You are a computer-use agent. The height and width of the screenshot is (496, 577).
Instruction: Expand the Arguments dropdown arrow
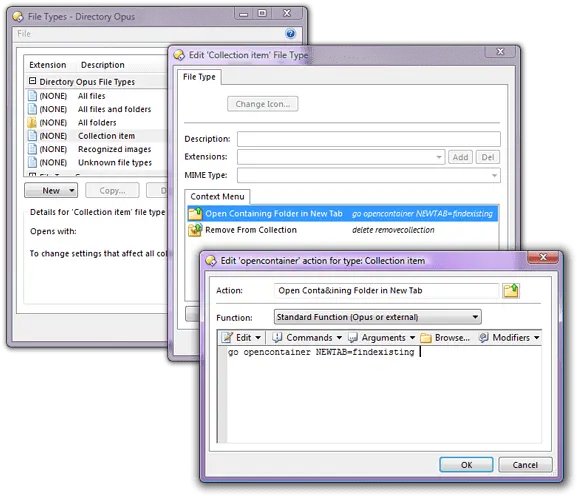(x=412, y=337)
